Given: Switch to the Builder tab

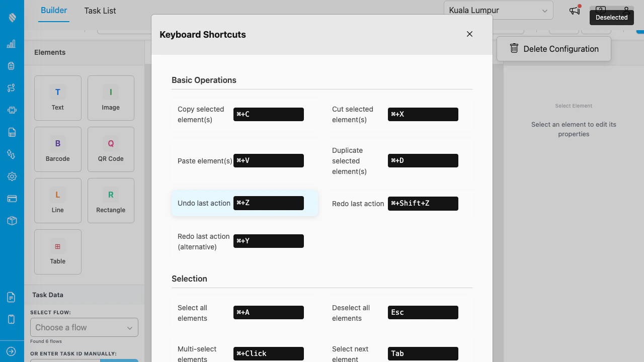Looking at the screenshot, I should 53,11.
